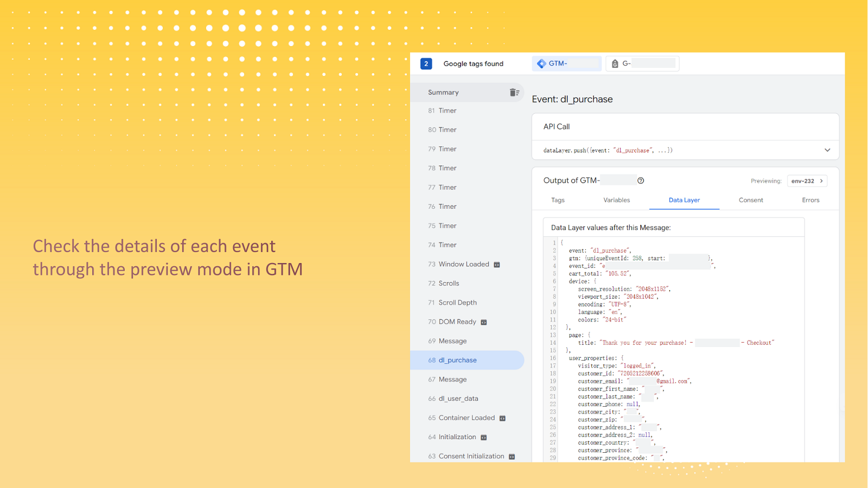Click the code icon beside Window Loaded
The width and height of the screenshot is (868, 488).
pyautogui.click(x=496, y=265)
